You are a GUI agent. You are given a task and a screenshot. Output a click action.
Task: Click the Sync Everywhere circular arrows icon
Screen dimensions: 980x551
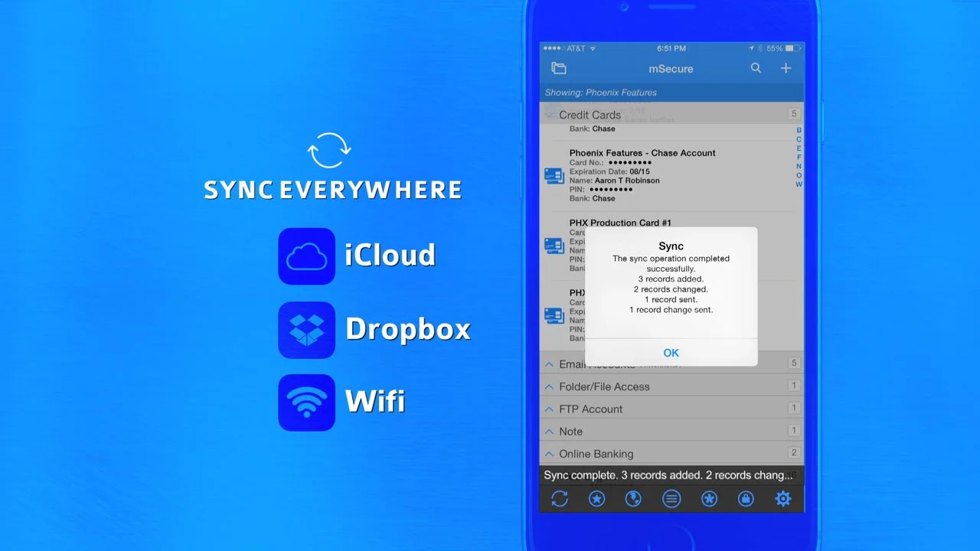pyautogui.click(x=329, y=150)
